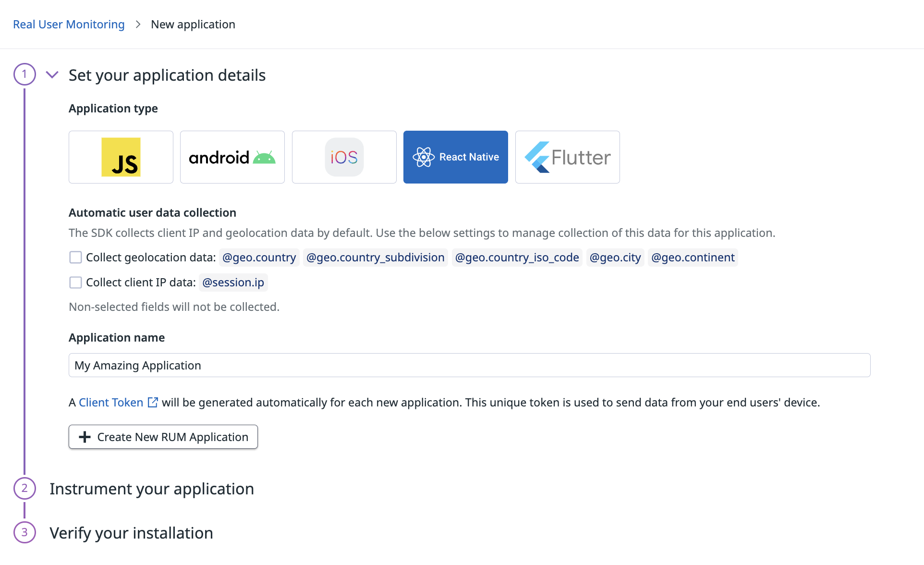924x565 pixels.
Task: Enable the Collect geolocation data checkbox
Action: [x=75, y=258]
